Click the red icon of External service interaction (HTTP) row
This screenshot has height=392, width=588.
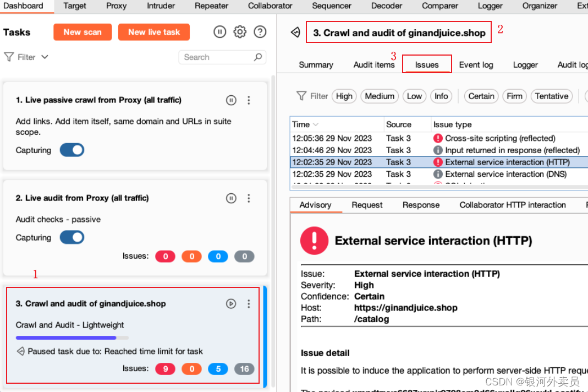438,162
